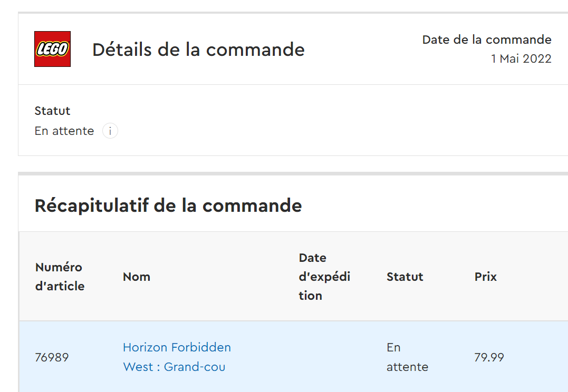Open the Horizon Forbidden West product link
568x392 pixels.
177,357
